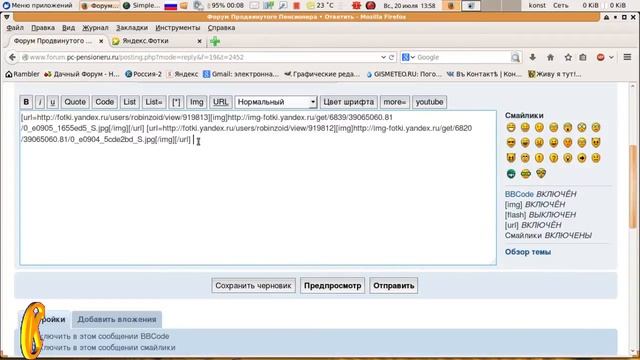Insert the open-mouth surprised smiley
Image resolution: width=640 pixels, height=360 pixels.
click(567, 128)
